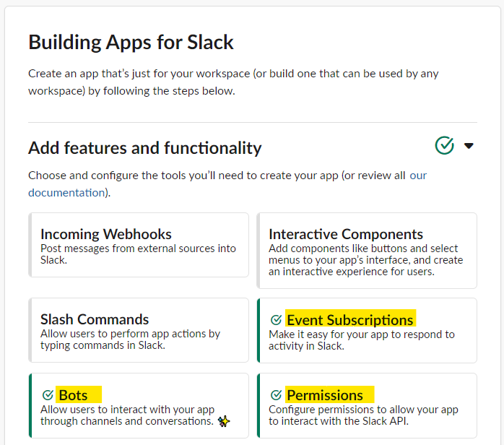Click the Interactive Components description text
This screenshot has height=445, width=504.
[366, 260]
